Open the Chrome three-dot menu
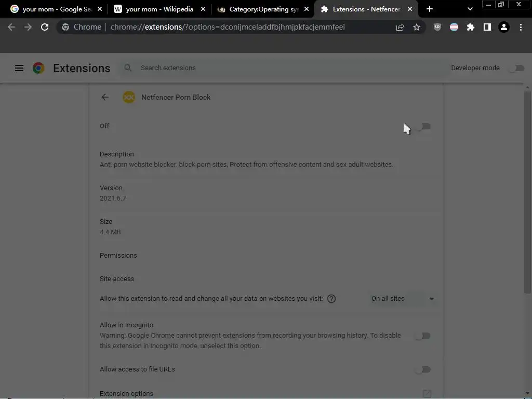The height and width of the screenshot is (399, 532). [521, 27]
